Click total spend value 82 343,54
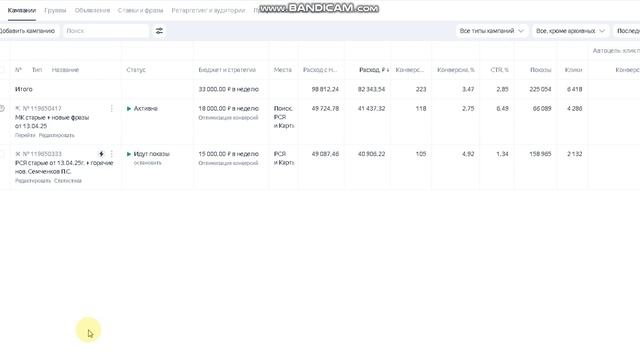The height and width of the screenshot is (360, 640). coord(371,89)
